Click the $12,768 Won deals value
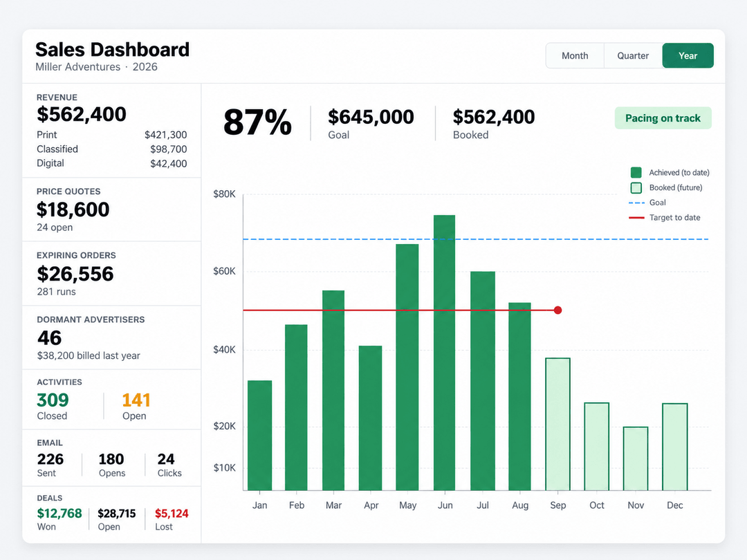 coord(59,513)
